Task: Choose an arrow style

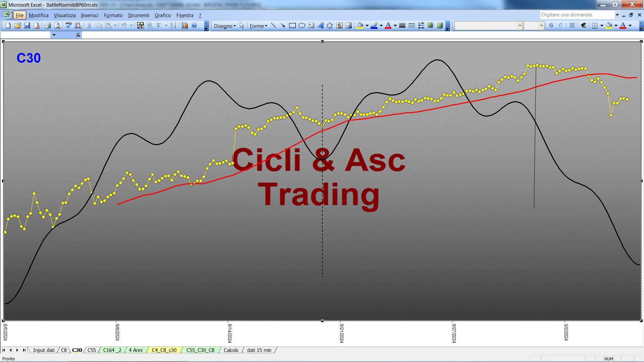Action: (x=421, y=26)
